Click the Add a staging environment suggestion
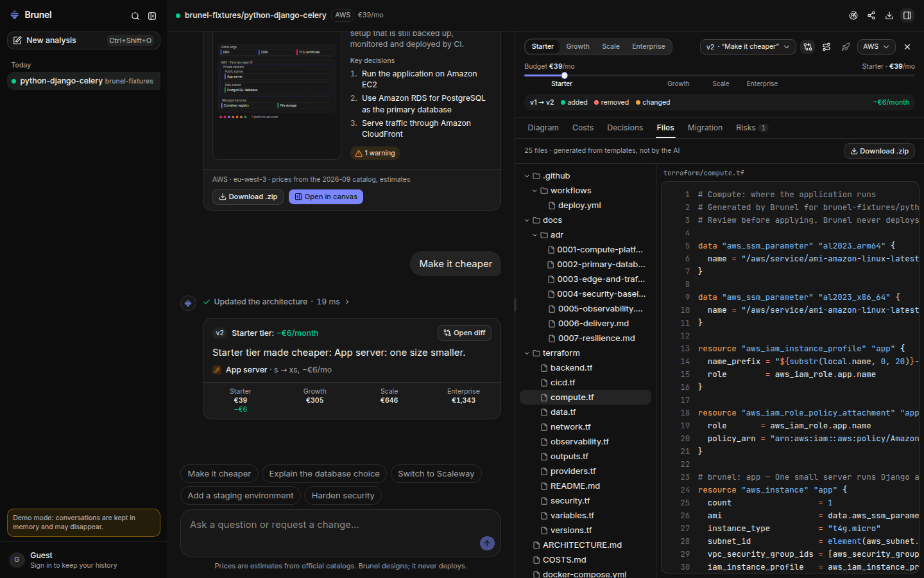Viewport: 924px width, 578px height. [241, 496]
